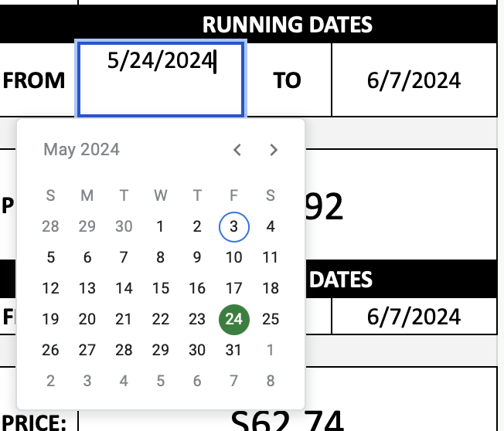Select May 19 in the calendar
Image resolution: width=504 pixels, height=431 pixels.
(x=50, y=319)
